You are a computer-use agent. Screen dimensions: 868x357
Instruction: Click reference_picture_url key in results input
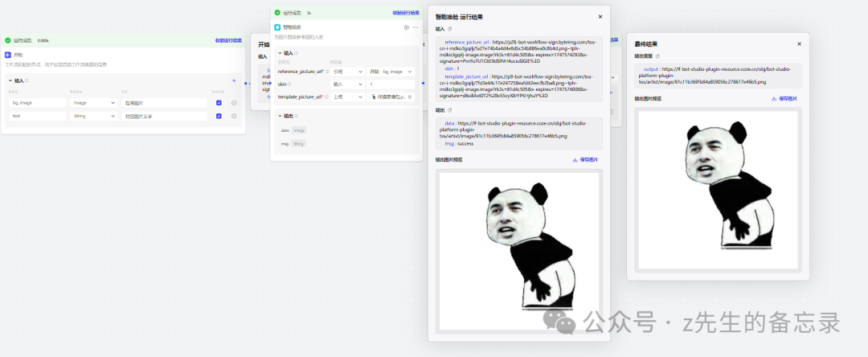tap(467, 42)
